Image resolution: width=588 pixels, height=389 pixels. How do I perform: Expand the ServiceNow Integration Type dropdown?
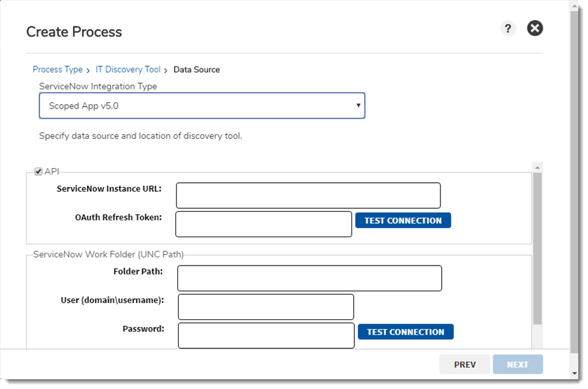(x=202, y=106)
